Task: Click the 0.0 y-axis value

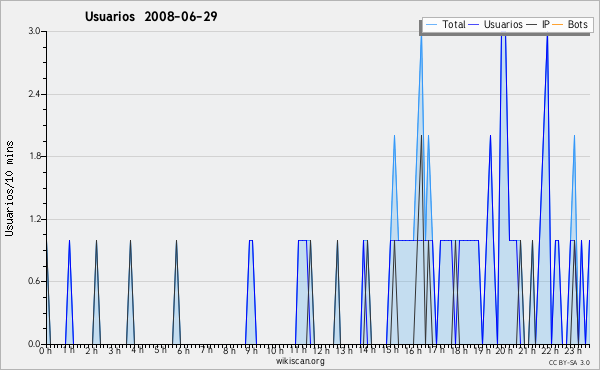Action: [x=34, y=344]
